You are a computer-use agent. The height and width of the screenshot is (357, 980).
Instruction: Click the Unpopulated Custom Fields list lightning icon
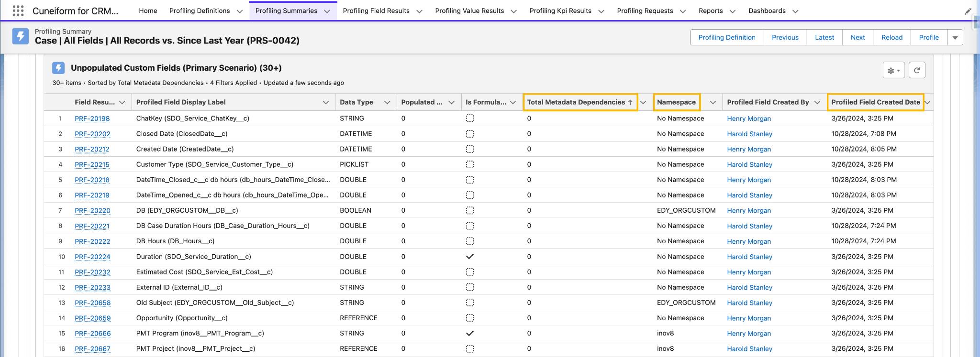[x=58, y=68]
